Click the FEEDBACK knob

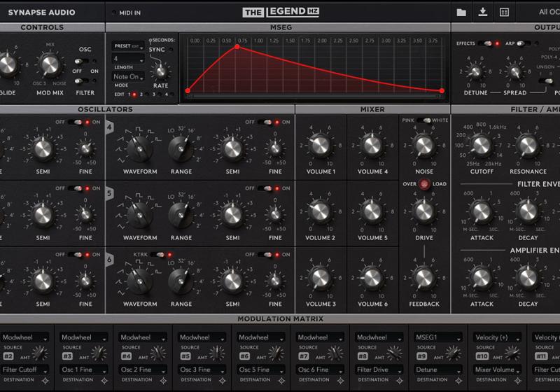click(x=424, y=278)
